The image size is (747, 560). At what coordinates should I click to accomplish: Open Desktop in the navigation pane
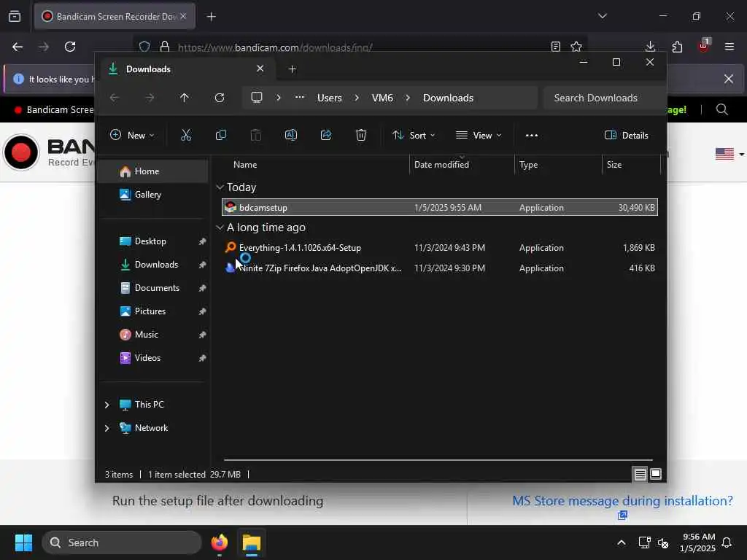point(152,241)
